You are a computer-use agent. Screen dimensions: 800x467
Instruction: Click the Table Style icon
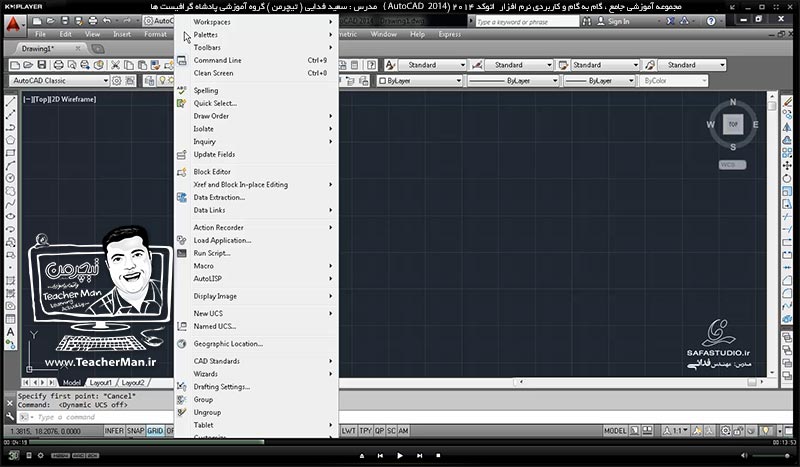tap(563, 65)
